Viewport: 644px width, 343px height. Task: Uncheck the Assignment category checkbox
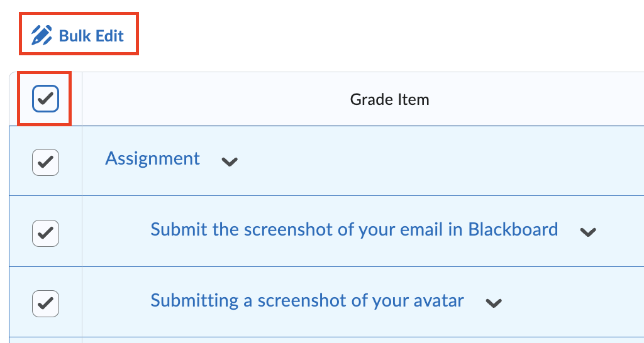(45, 162)
